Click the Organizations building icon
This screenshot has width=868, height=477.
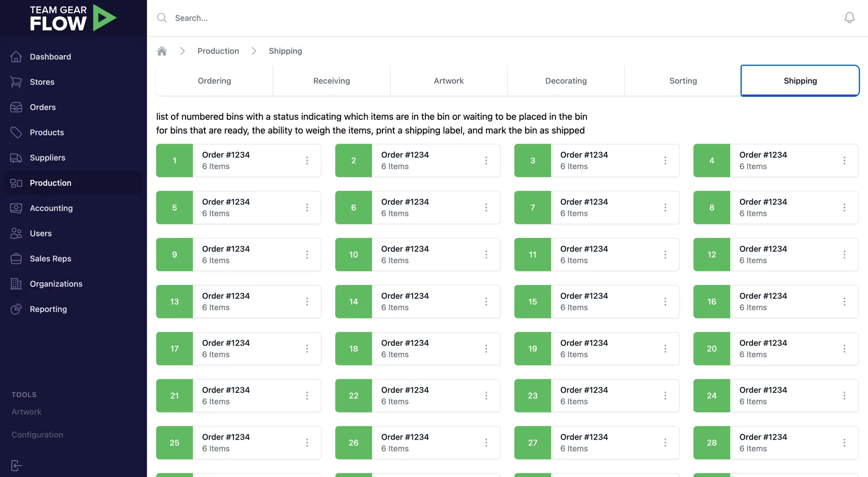click(16, 284)
